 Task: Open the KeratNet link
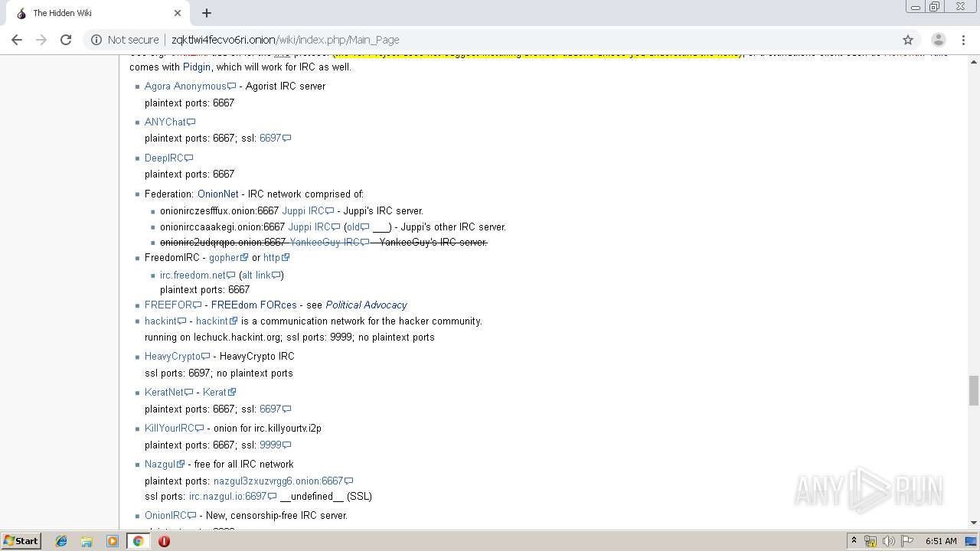(x=168, y=393)
